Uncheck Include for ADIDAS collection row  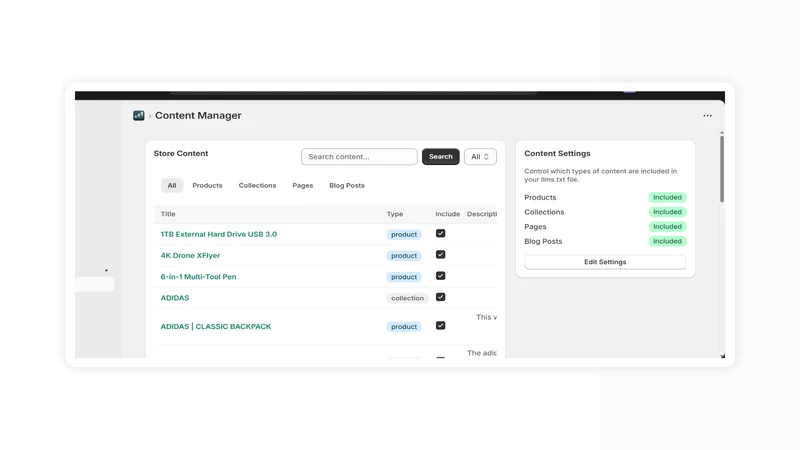point(440,297)
